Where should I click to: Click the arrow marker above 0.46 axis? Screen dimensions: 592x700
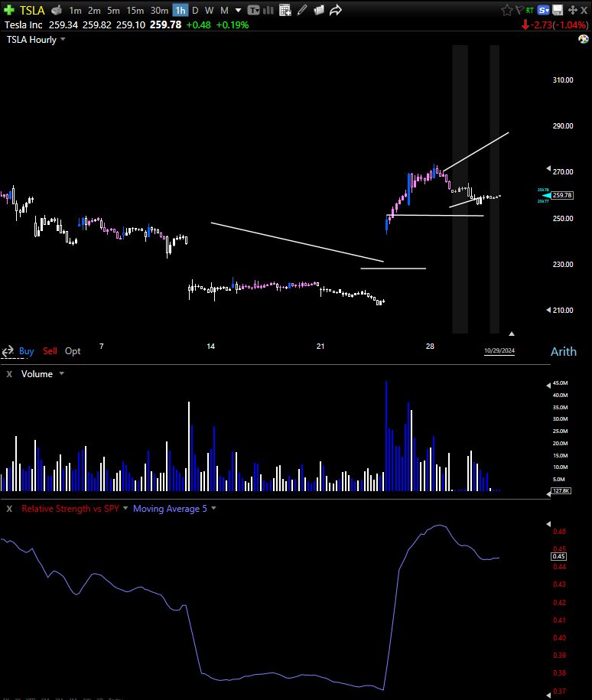(x=548, y=524)
